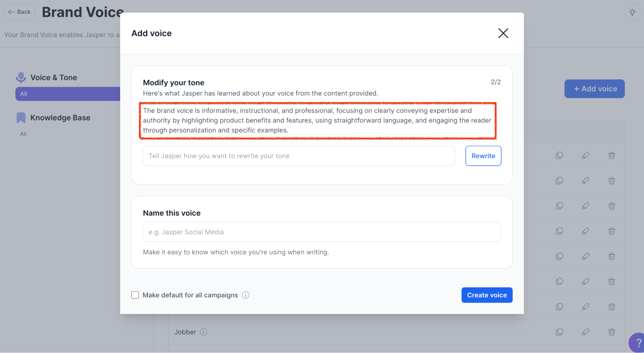Click the Name this voice field
The image size is (644, 353).
pos(322,232)
